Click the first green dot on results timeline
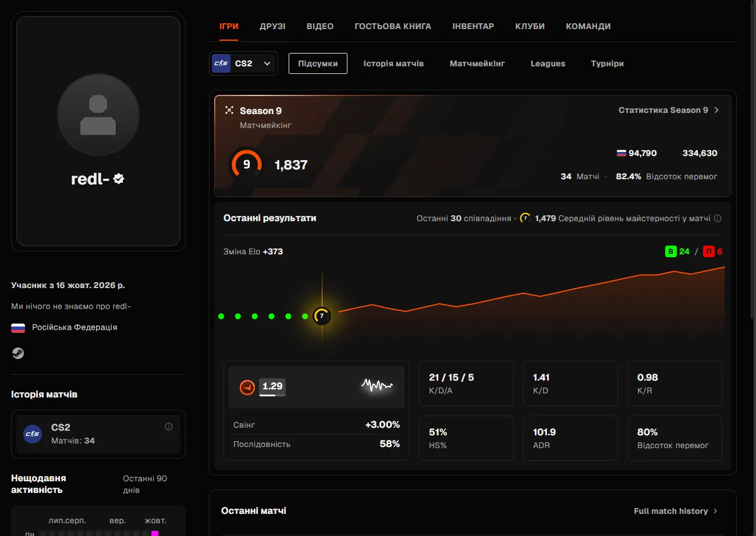 [x=221, y=316]
